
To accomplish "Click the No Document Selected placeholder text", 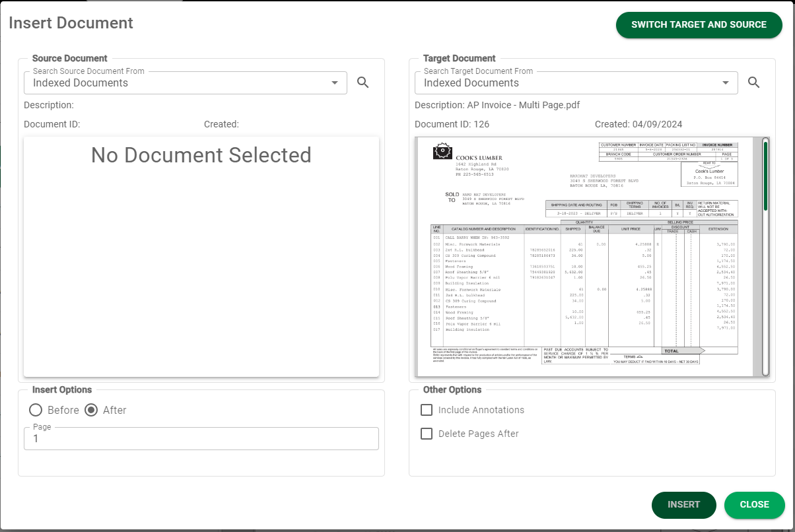I will click(x=201, y=155).
